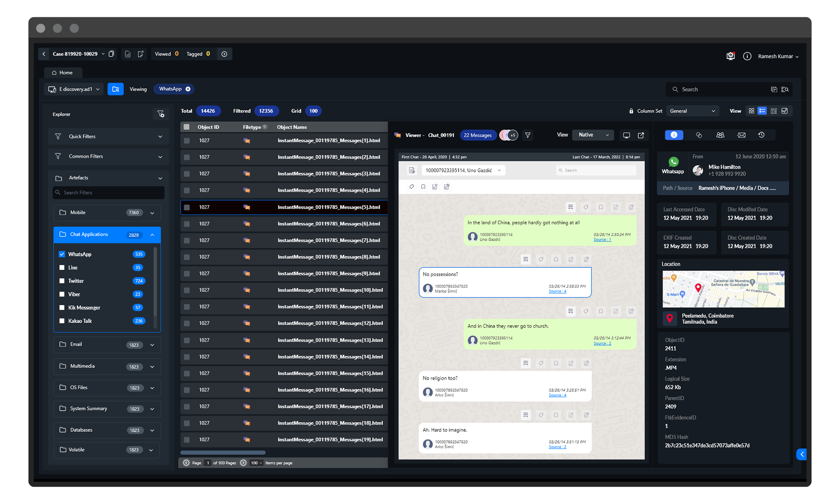This screenshot has height=504, width=840.
Task: Click the location map thumbnail
Action: pos(723,289)
